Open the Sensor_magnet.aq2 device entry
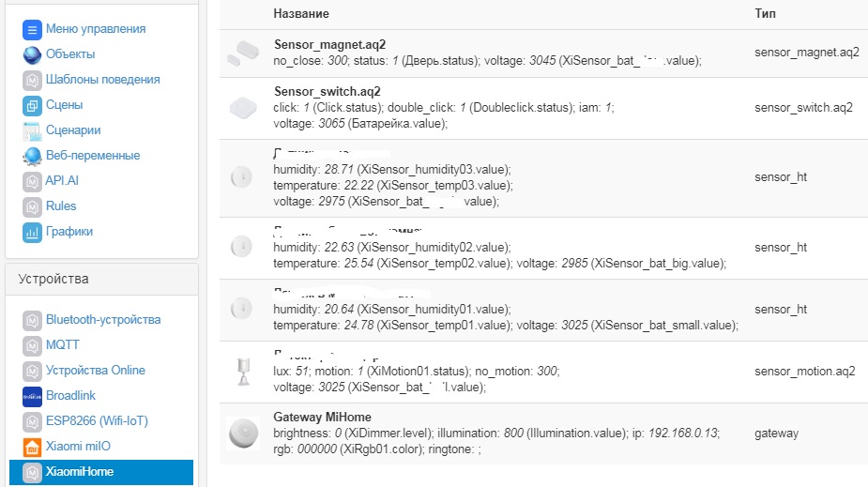 point(329,44)
